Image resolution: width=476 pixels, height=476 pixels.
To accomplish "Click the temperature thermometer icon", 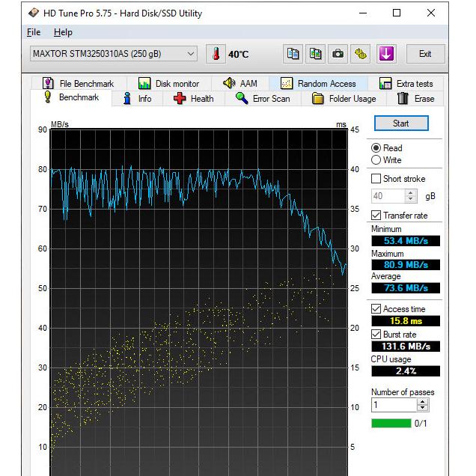I will 216,54.
